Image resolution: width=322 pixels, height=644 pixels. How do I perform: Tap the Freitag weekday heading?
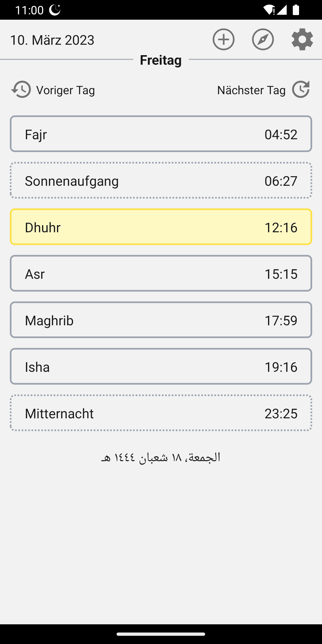tap(161, 60)
